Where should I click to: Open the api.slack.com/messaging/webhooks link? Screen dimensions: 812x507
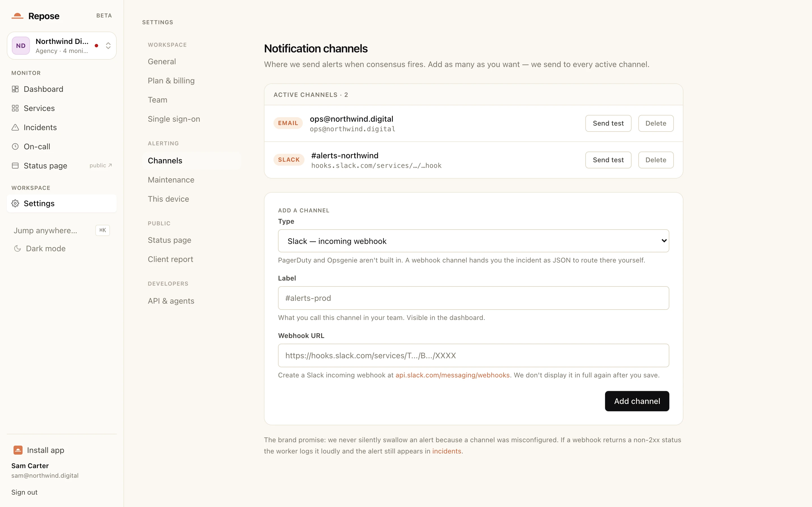point(452,375)
